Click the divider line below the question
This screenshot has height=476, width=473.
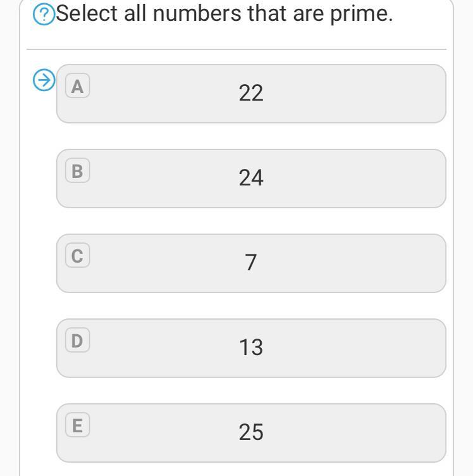pyautogui.click(x=236, y=49)
